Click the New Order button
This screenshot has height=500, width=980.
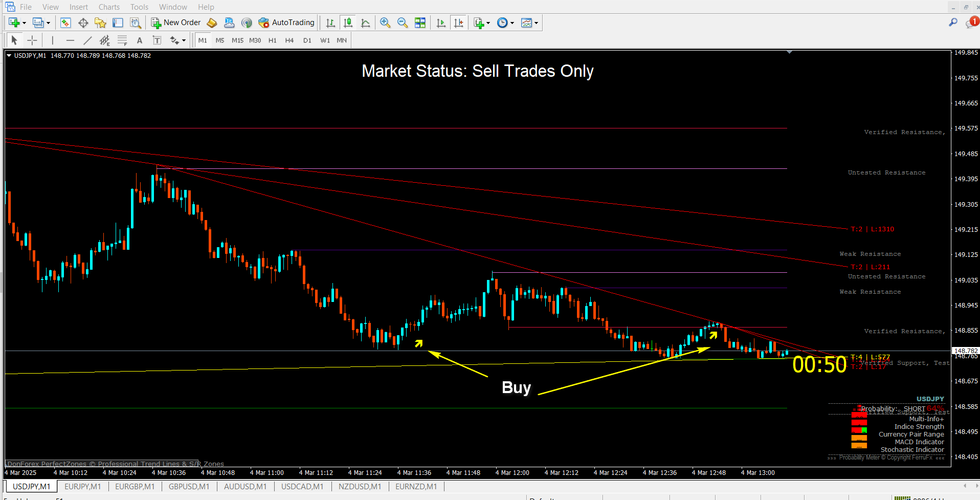click(x=176, y=23)
